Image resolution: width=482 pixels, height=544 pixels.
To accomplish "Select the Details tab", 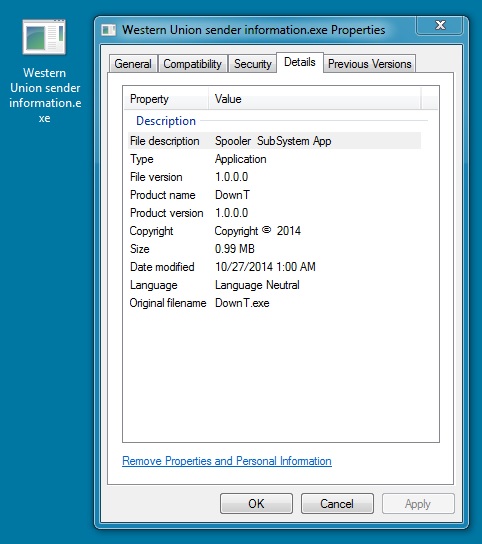I will pyautogui.click(x=300, y=62).
